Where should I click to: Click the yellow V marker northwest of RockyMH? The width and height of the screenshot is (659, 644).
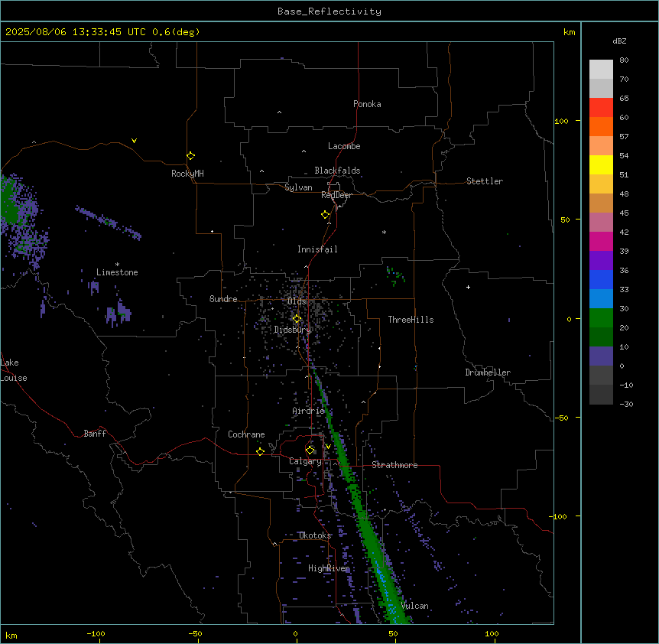pyautogui.click(x=134, y=141)
